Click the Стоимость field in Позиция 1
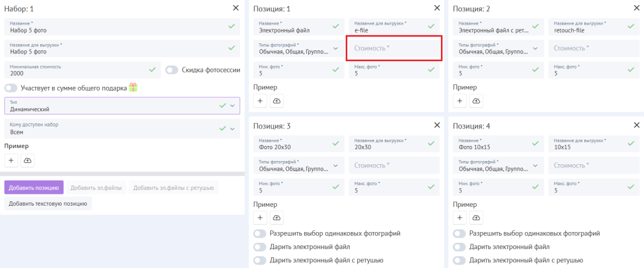The image size is (644, 268). 394,48
